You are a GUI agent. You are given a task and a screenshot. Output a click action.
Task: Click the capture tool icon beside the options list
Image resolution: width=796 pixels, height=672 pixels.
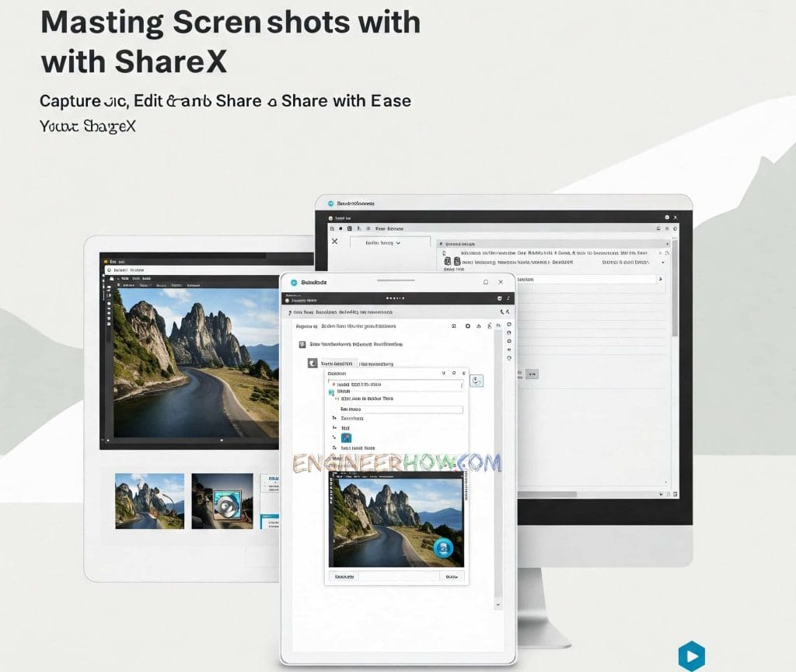click(x=476, y=380)
